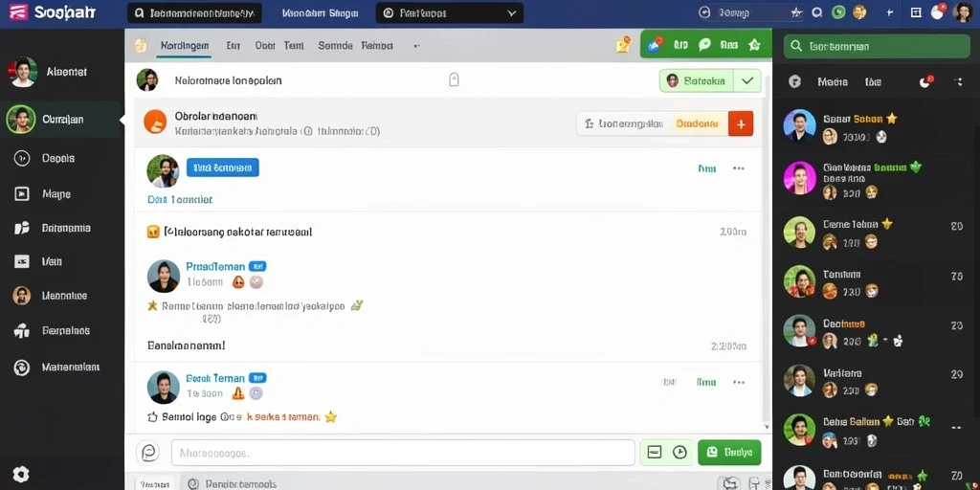
Task: Switch to the Nordingem tab
Action: tap(185, 45)
